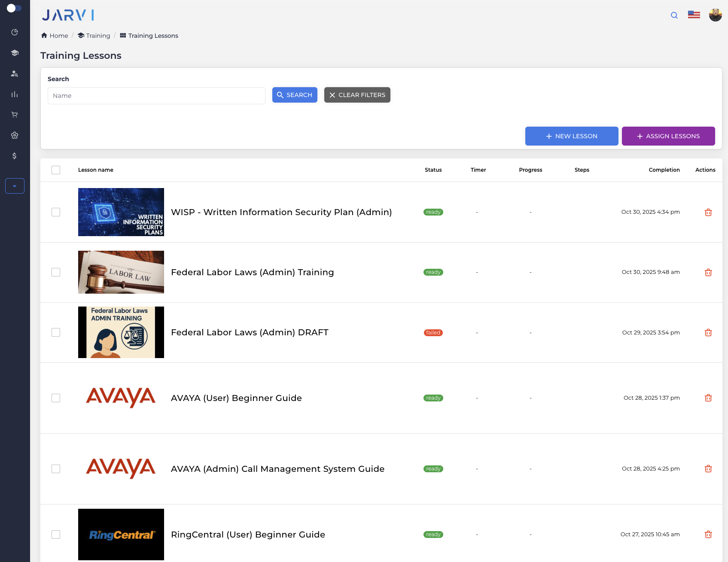
Task: Navigate to Home in the breadcrumb
Action: (54, 36)
